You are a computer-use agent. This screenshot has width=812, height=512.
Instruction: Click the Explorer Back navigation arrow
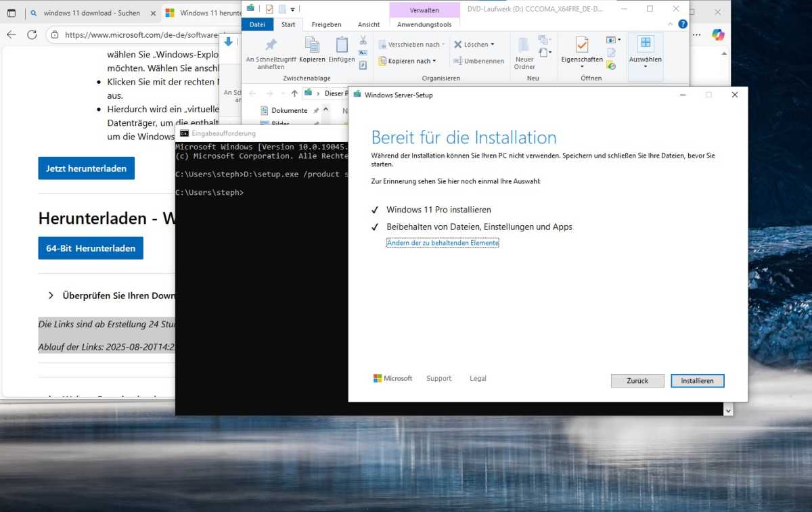pos(252,93)
